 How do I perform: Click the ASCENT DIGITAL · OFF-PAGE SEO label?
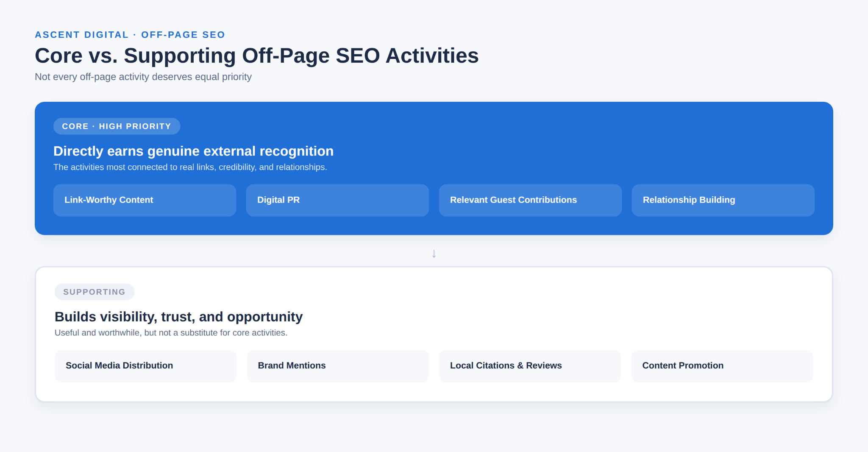point(130,35)
